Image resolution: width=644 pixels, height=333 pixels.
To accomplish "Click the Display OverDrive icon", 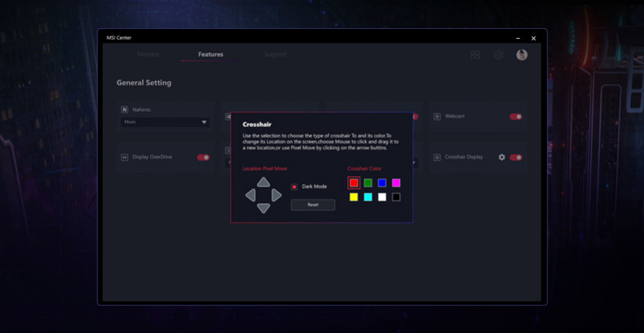I will pos(124,158).
